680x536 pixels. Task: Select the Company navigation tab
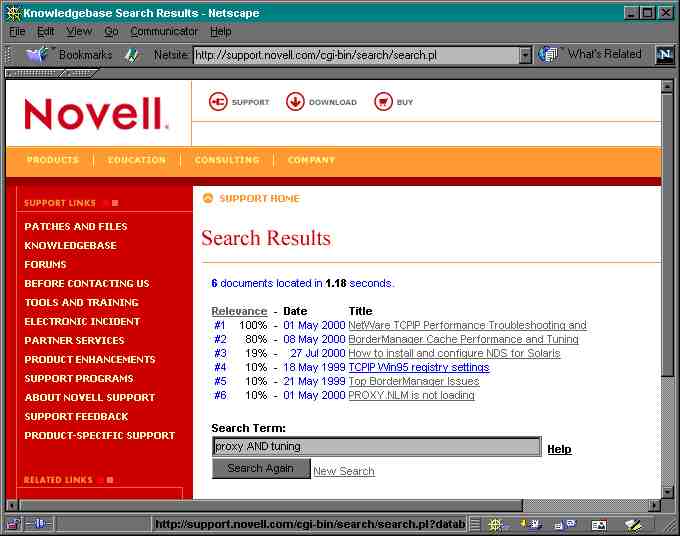click(x=311, y=160)
